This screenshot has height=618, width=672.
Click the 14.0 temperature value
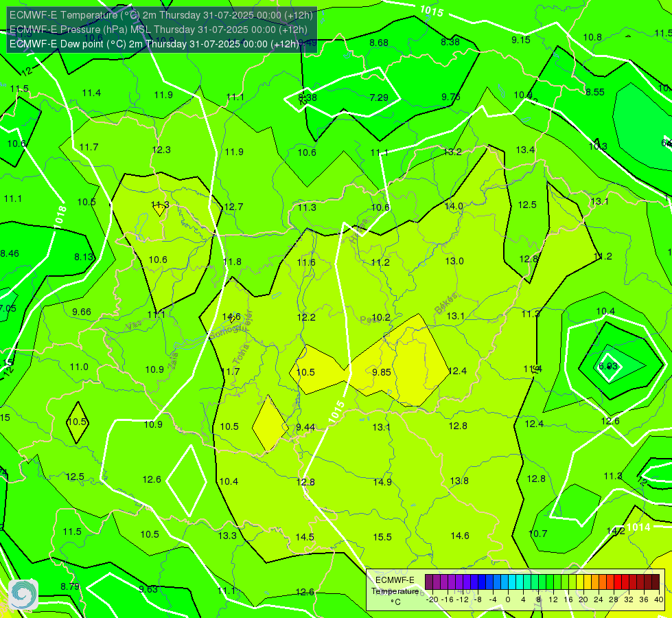(x=454, y=206)
